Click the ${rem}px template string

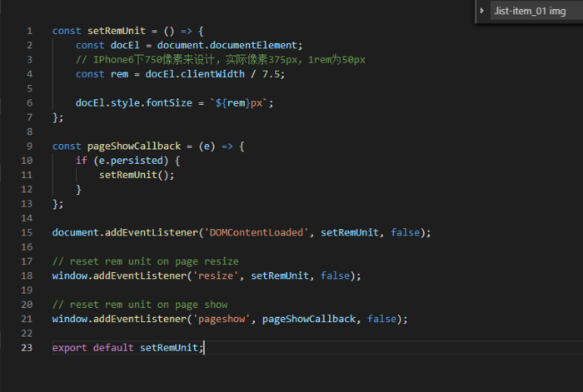(x=239, y=103)
